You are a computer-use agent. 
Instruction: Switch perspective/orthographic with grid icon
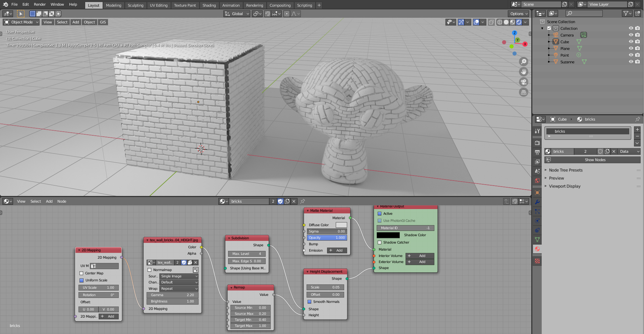click(523, 92)
